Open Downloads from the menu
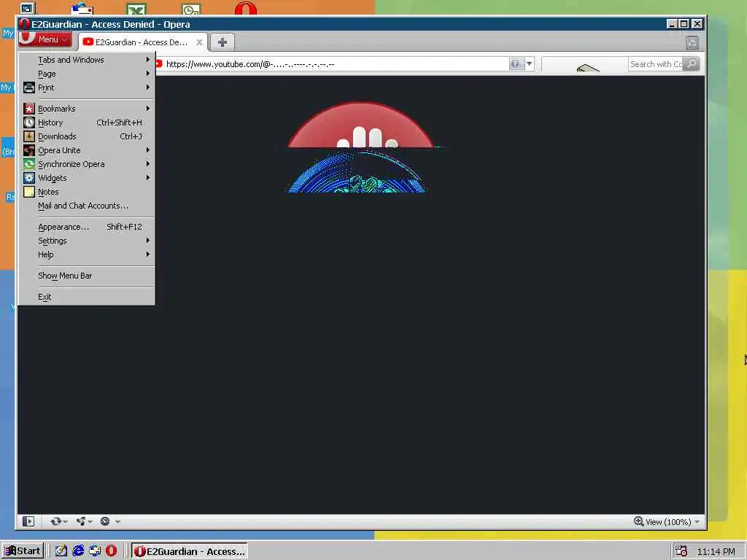747x560 pixels. [x=86, y=136]
